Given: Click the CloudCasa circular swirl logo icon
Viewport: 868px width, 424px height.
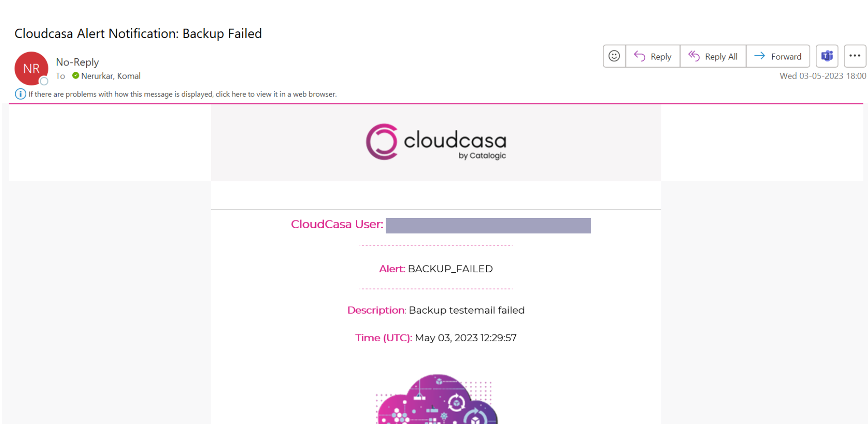Looking at the screenshot, I should coord(382,142).
